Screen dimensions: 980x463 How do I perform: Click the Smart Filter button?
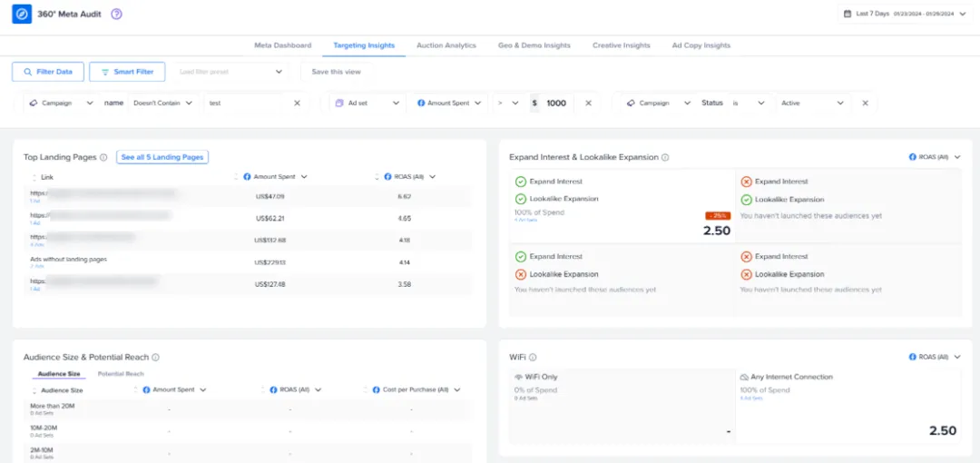point(127,72)
